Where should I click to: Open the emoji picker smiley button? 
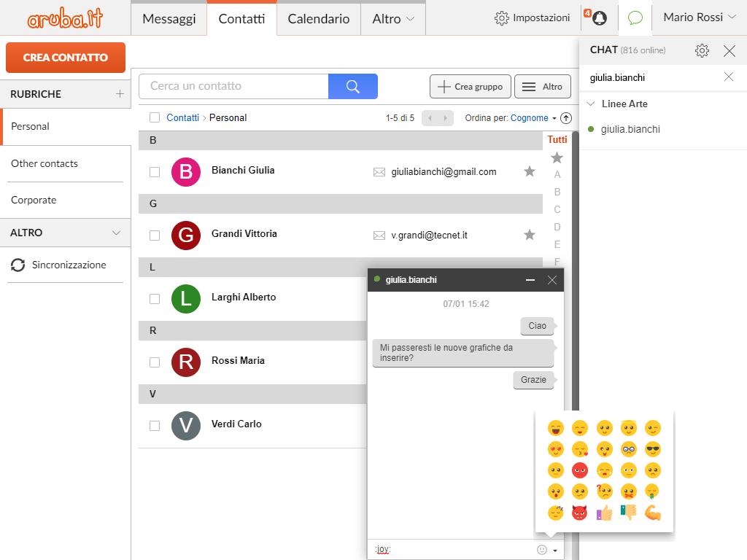pyautogui.click(x=541, y=550)
